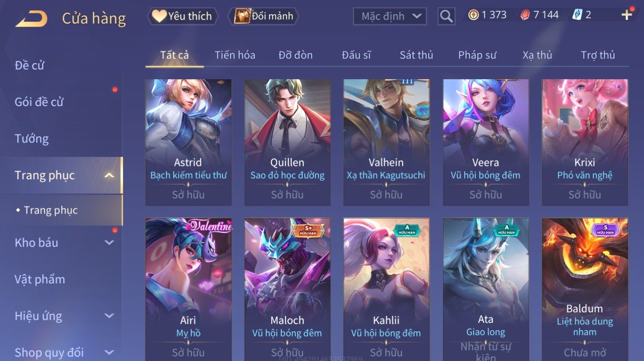
Task: Open Gói đề cử in sidebar
Action: coord(39,102)
